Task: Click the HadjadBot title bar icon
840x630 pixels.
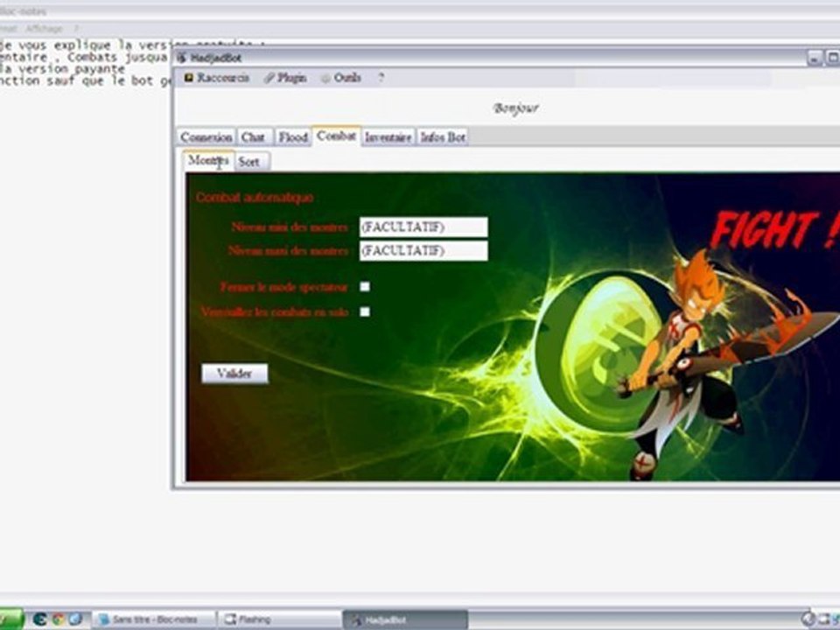Action: point(182,58)
